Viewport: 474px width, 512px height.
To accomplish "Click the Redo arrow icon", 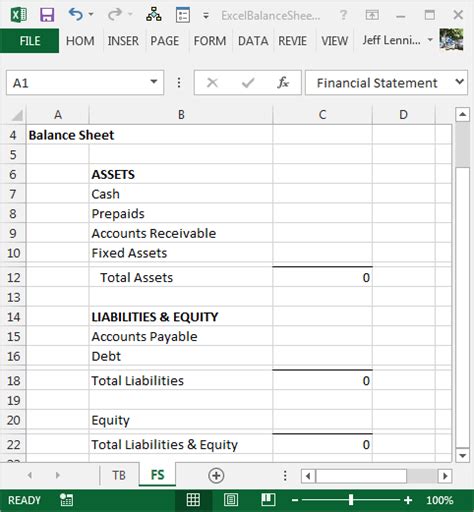I will [115, 15].
